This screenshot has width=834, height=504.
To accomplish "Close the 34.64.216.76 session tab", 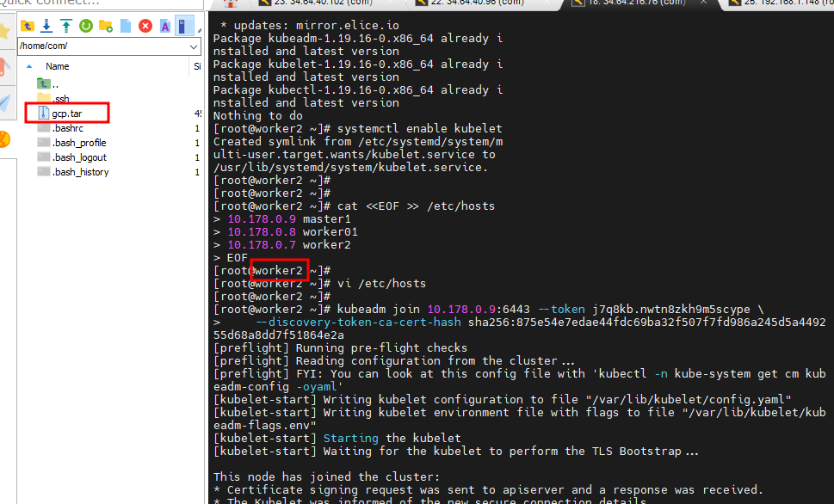I will pyautogui.click(x=704, y=3).
